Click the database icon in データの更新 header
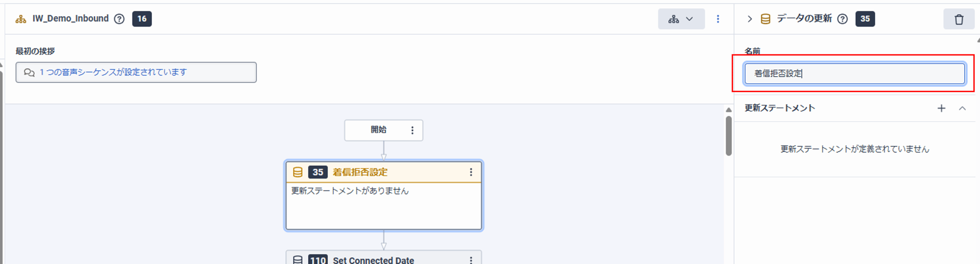 tap(765, 19)
